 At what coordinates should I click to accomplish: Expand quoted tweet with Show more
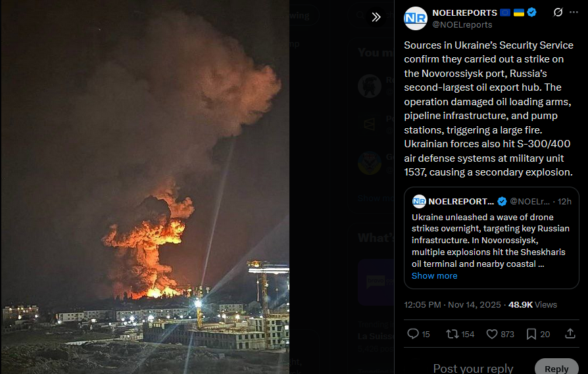tap(434, 276)
